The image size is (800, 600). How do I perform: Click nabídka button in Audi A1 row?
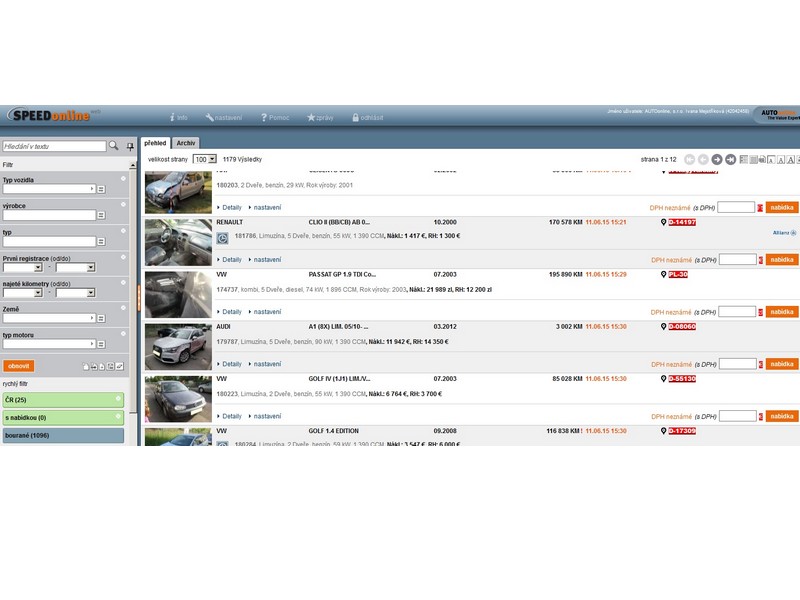pyautogui.click(x=782, y=364)
